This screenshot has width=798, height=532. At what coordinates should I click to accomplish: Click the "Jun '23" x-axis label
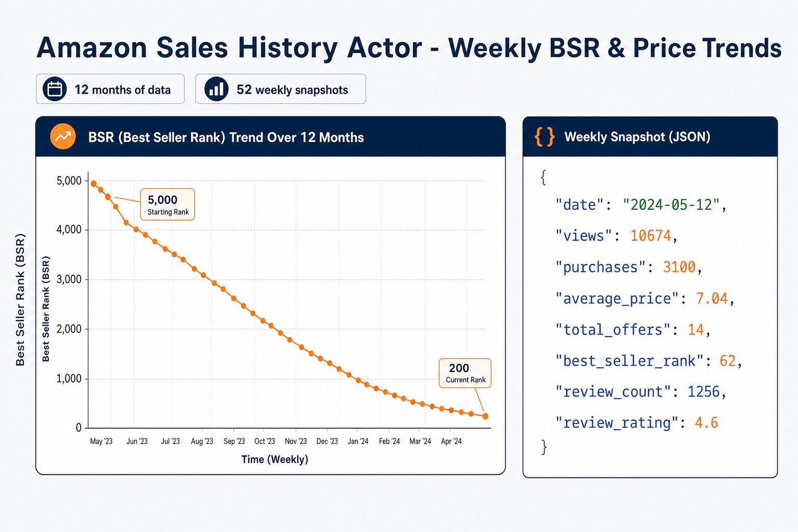click(x=137, y=441)
